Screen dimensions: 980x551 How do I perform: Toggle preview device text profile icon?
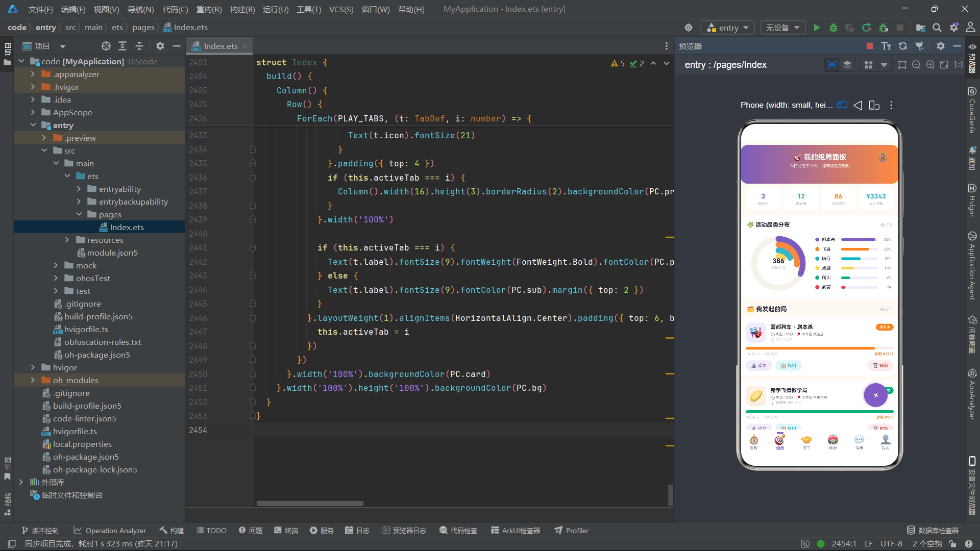click(842, 105)
